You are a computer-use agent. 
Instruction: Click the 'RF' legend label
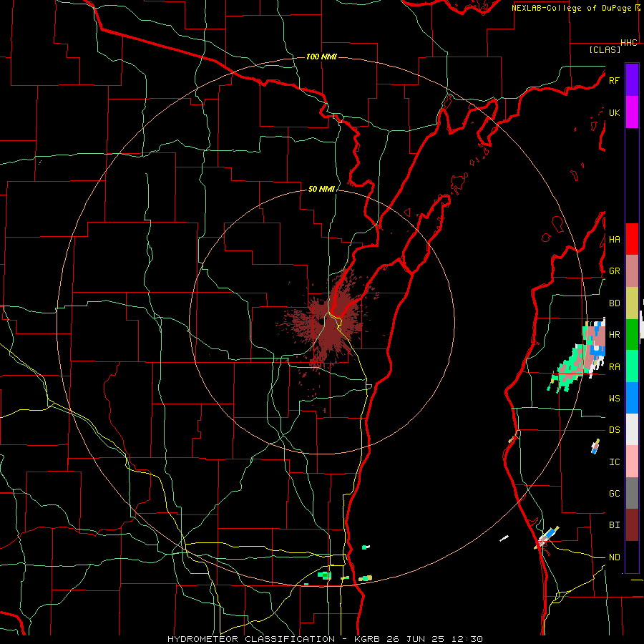[x=614, y=80]
